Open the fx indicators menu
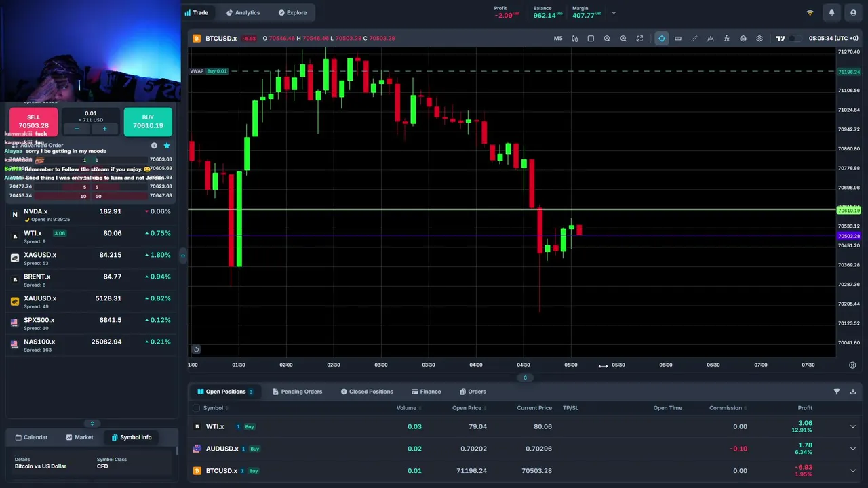This screenshot has height=488, width=868. point(727,39)
